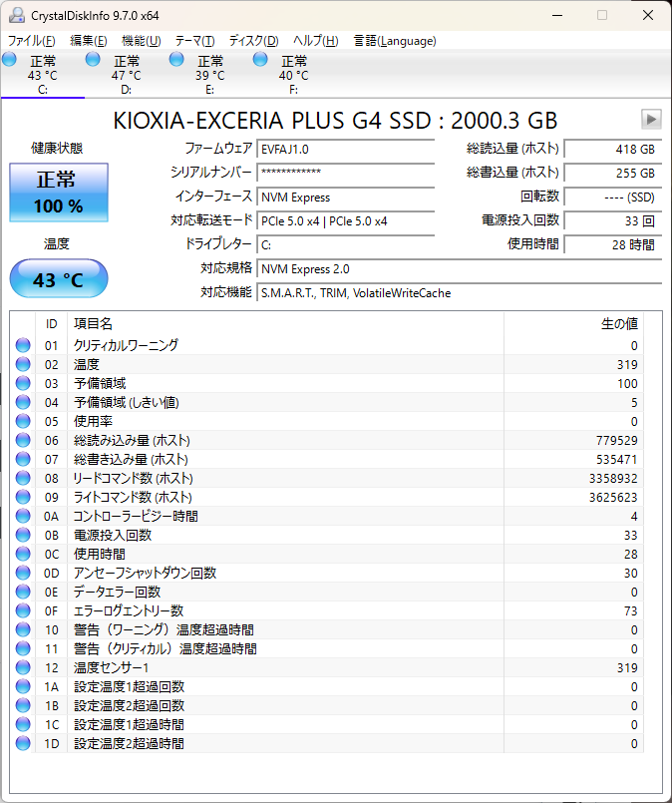The image size is (672, 803).
Task: Select the E: drive tab at 39 °C
Action: [209, 74]
